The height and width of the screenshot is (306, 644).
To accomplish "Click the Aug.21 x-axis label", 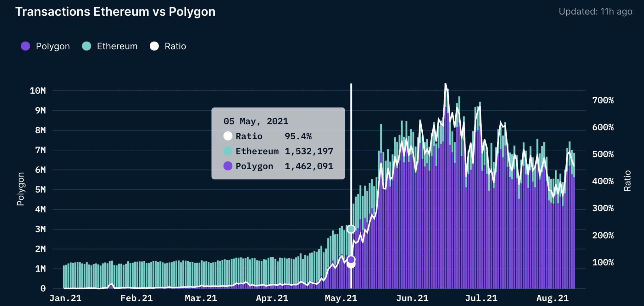I will [552, 298].
